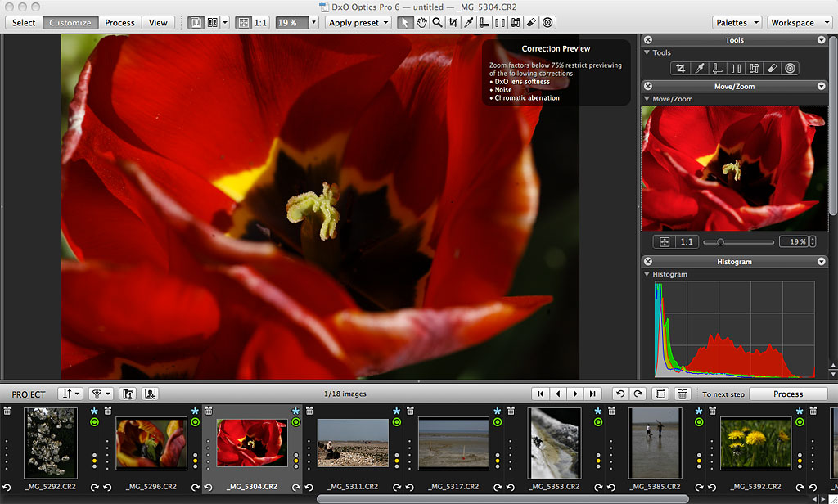838x504 pixels.
Task: Open the Apply preset dropdown
Action: coord(358,23)
